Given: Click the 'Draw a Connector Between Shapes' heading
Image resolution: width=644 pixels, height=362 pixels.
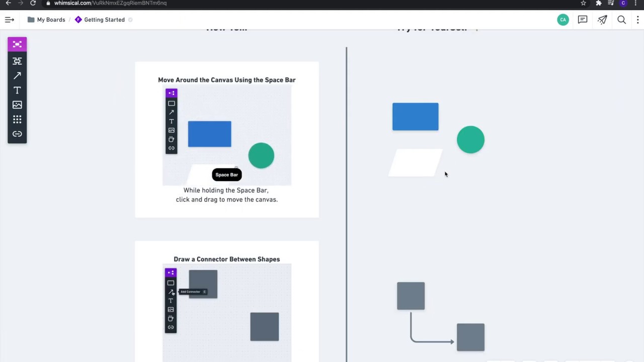Looking at the screenshot, I should [227, 259].
